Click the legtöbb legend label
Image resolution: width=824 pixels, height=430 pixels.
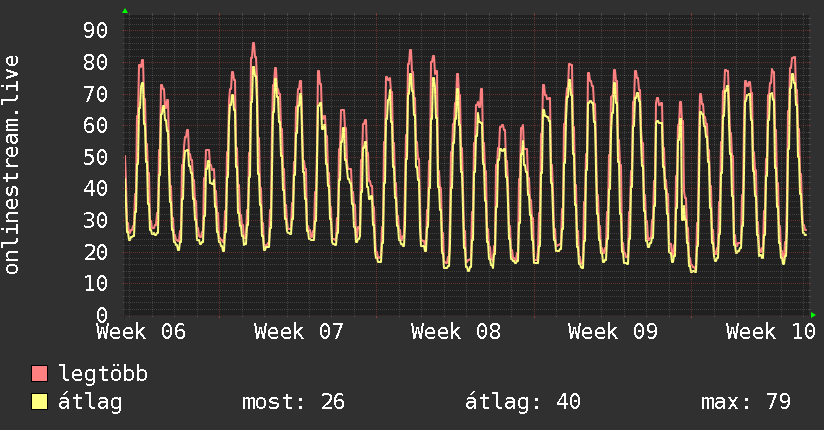tap(104, 374)
